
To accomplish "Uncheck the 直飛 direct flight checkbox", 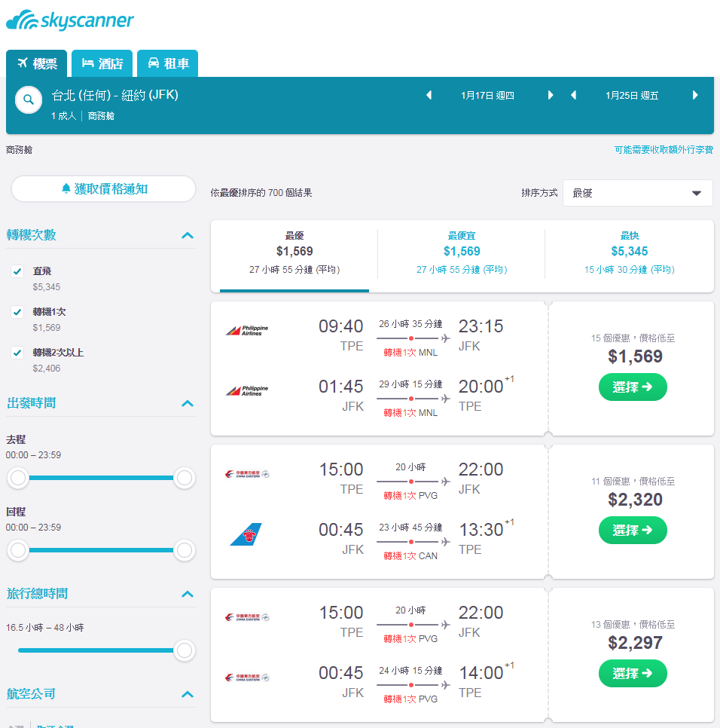I will coord(17,271).
